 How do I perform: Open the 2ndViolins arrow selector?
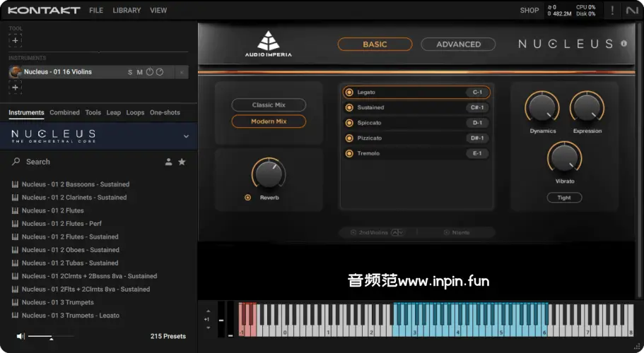(x=397, y=232)
